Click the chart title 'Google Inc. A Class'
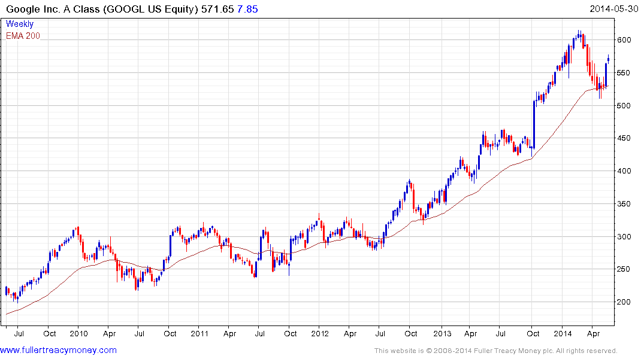 [x=53, y=9]
